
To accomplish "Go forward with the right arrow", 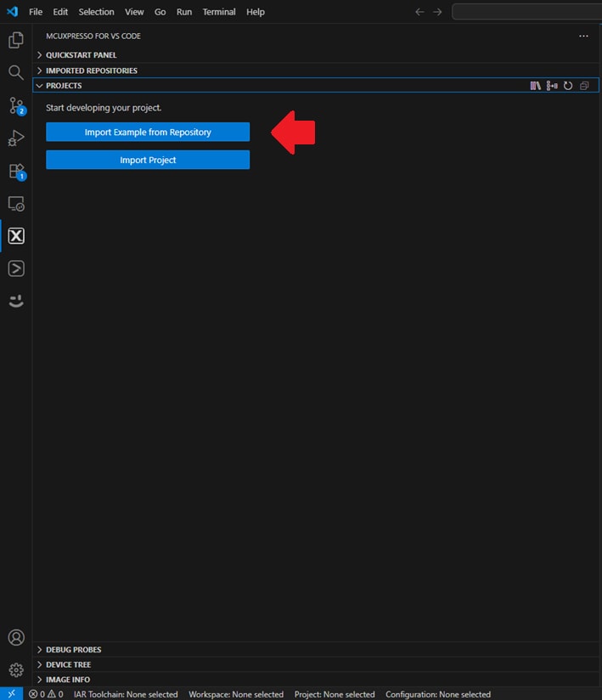I will (x=437, y=12).
